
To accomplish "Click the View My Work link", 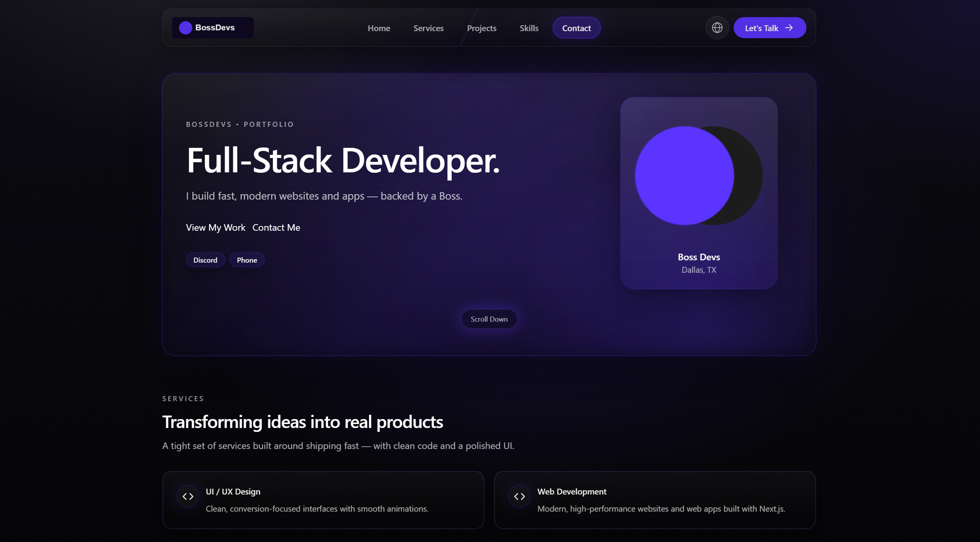I will [216, 228].
